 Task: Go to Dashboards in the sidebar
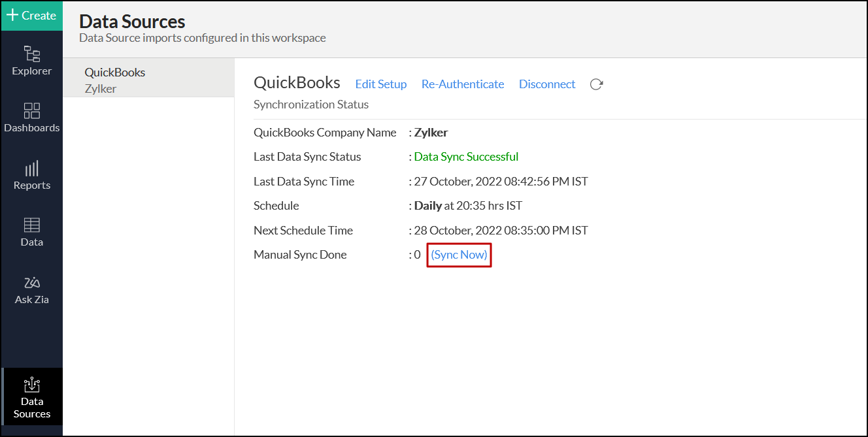(31, 118)
